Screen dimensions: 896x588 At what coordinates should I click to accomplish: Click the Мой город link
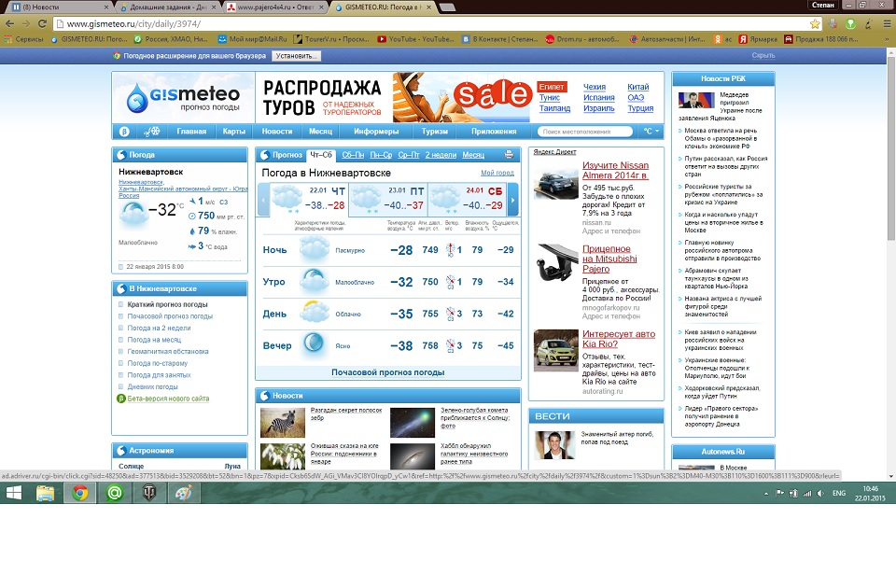coord(497,173)
